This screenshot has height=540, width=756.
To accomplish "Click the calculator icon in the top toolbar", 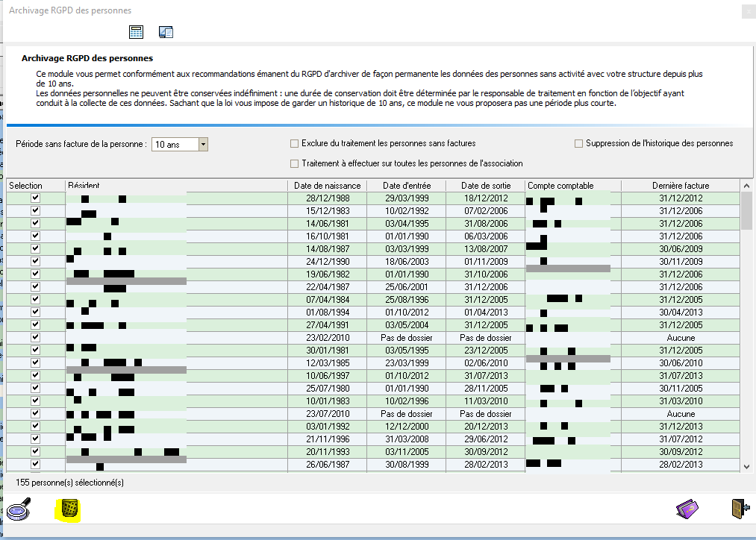I will pyautogui.click(x=136, y=31).
